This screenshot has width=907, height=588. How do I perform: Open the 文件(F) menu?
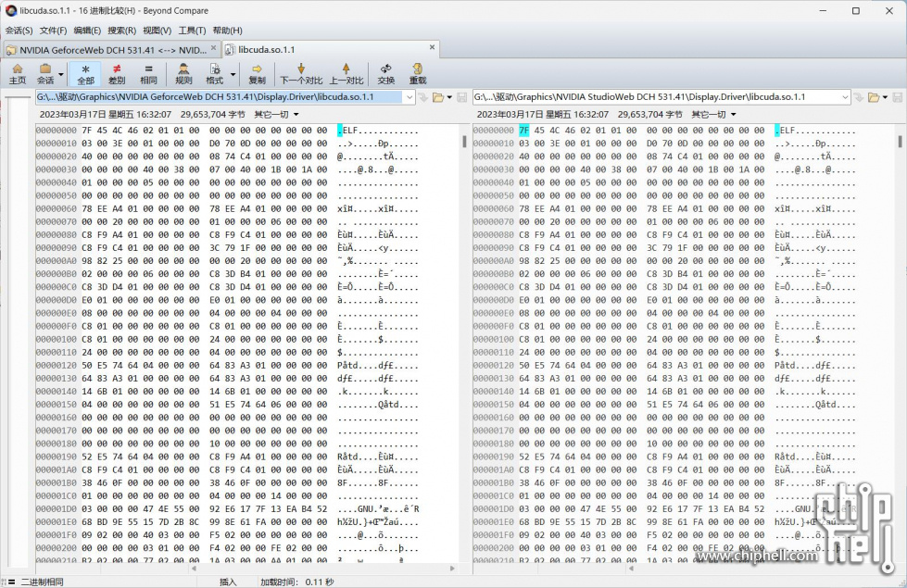(x=53, y=31)
